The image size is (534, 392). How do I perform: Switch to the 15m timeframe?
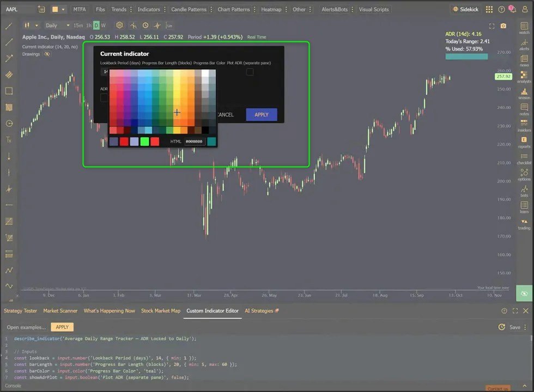pos(78,26)
